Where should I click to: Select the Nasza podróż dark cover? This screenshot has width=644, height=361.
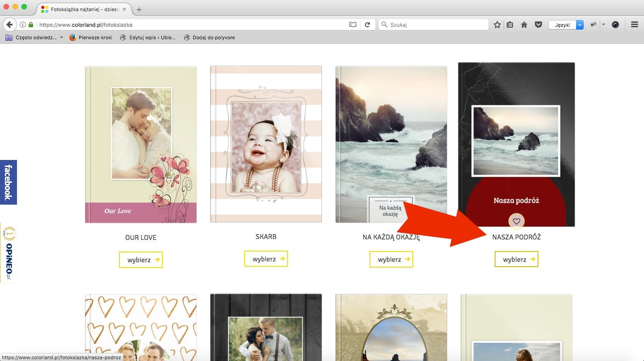point(517,144)
